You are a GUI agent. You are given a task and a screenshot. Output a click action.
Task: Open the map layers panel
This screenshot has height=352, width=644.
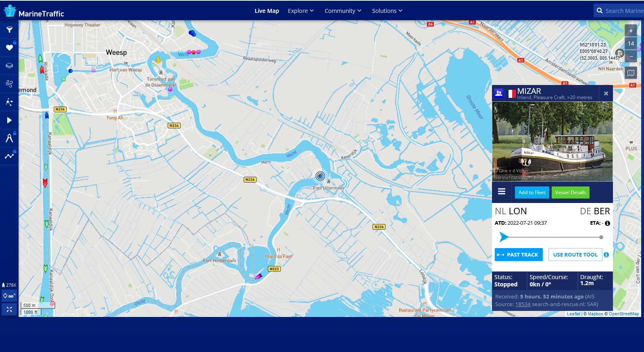coord(9,66)
